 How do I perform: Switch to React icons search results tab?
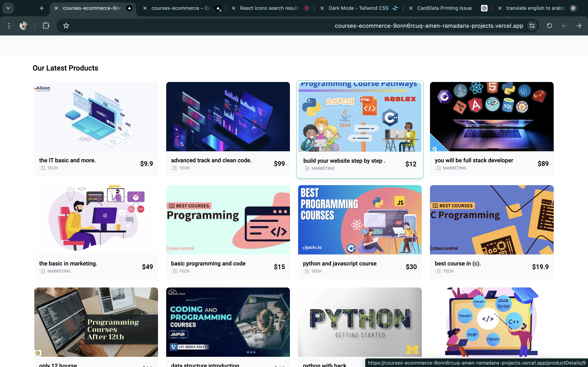[x=270, y=8]
